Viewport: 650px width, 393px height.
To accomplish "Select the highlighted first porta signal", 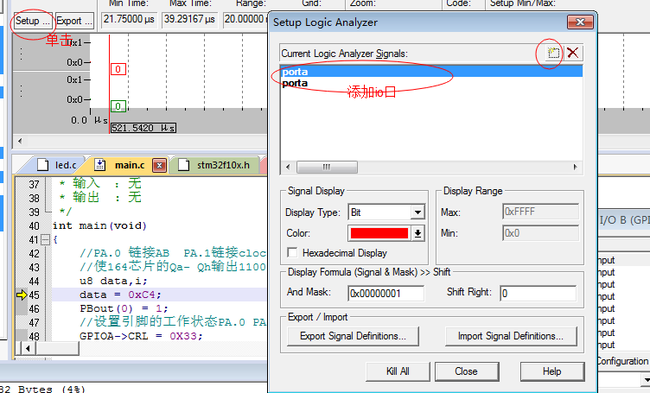I will tap(432, 72).
